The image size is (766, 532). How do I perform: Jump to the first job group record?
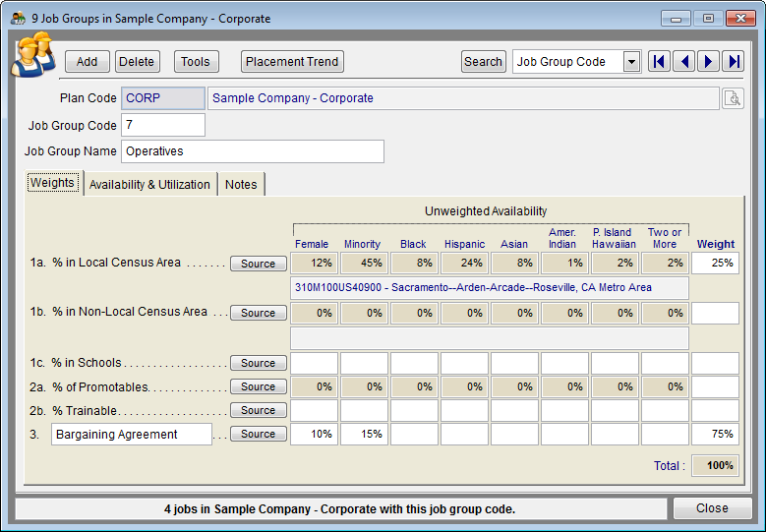pyautogui.click(x=659, y=62)
